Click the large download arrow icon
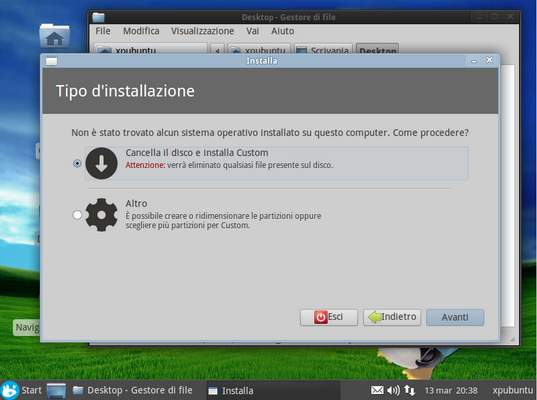 pyautogui.click(x=101, y=163)
